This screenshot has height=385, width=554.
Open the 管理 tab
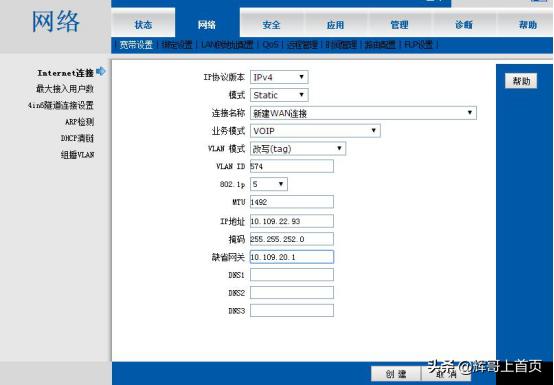click(399, 25)
